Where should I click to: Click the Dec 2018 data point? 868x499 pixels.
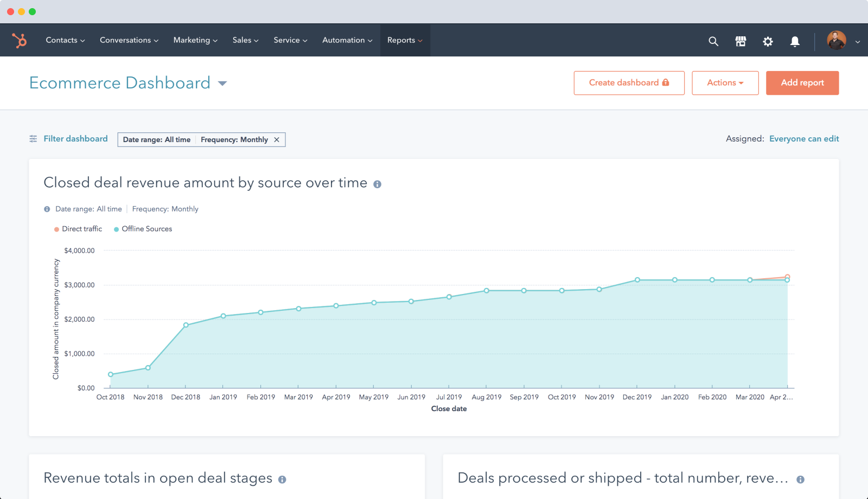point(186,325)
